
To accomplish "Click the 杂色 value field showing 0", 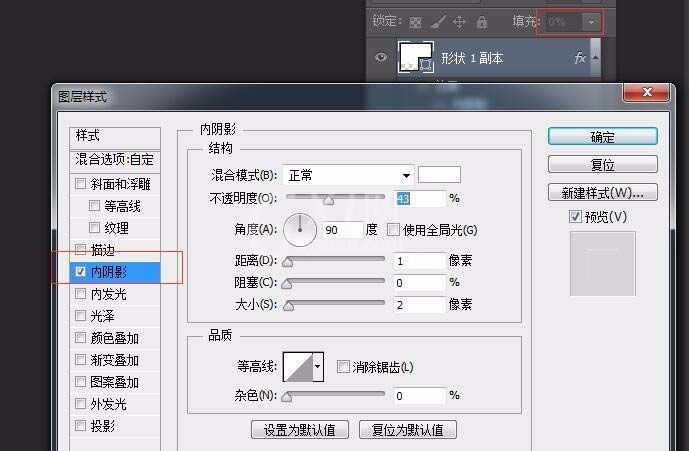I will [420, 396].
